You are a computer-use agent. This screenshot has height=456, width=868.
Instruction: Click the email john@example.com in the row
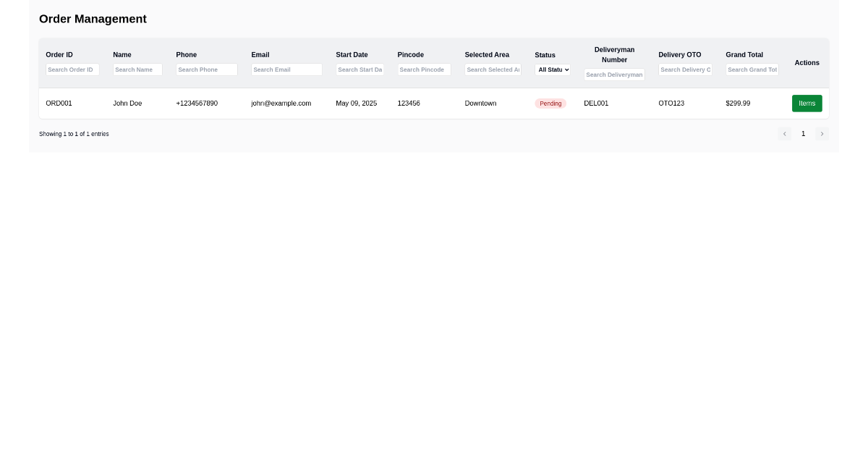[281, 104]
